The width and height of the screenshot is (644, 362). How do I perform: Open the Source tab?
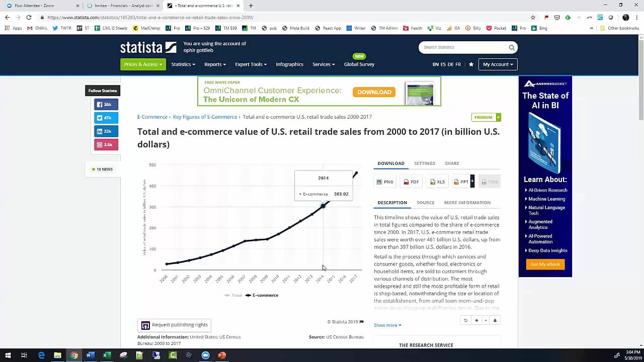[x=425, y=203]
